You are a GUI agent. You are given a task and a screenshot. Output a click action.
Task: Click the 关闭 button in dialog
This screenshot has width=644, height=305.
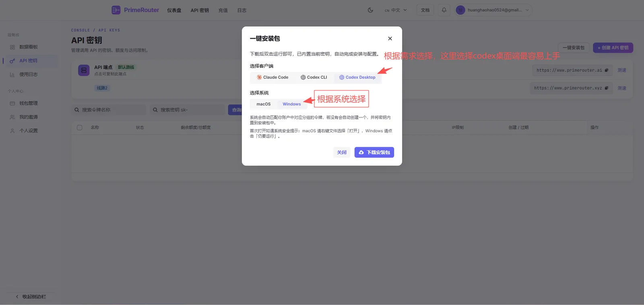coord(342,152)
